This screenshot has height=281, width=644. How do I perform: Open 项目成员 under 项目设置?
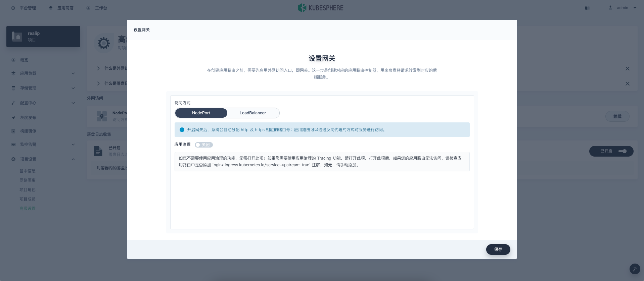[28, 199]
